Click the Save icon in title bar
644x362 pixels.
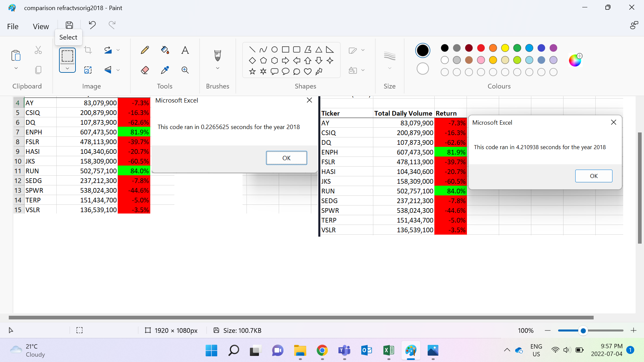69,25
